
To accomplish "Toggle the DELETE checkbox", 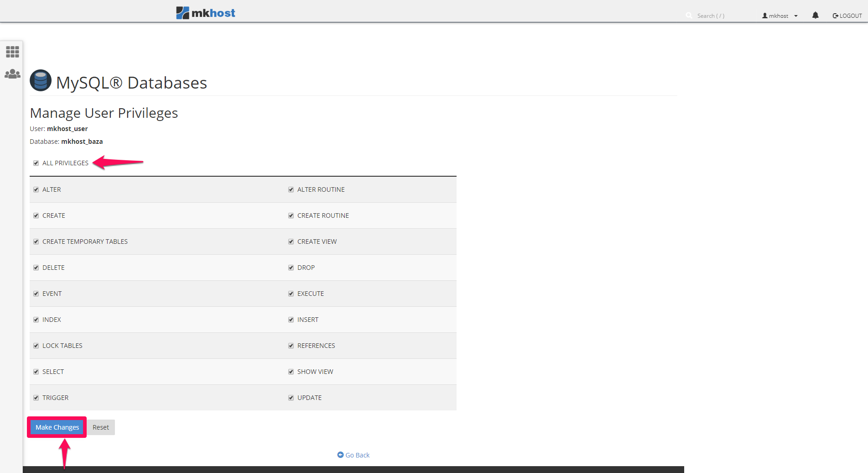I will (36, 268).
